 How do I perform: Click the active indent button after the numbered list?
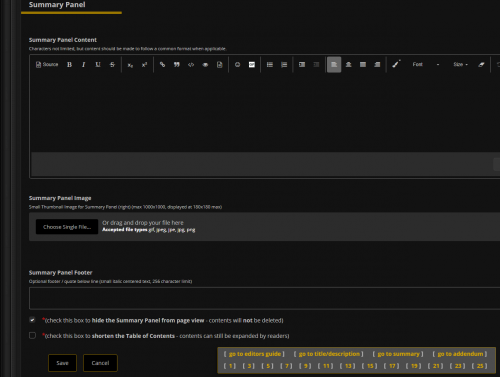tap(302, 65)
